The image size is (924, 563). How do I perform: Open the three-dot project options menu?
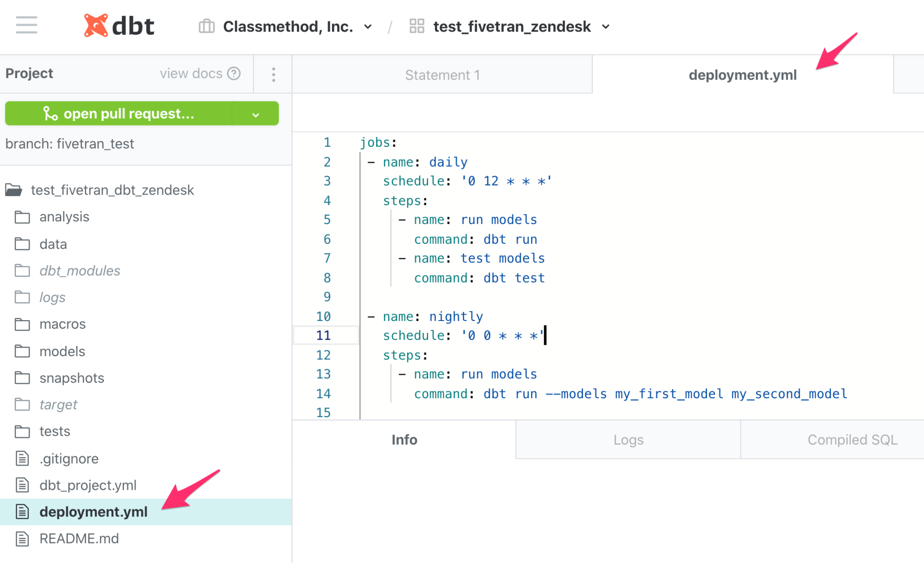[273, 74]
